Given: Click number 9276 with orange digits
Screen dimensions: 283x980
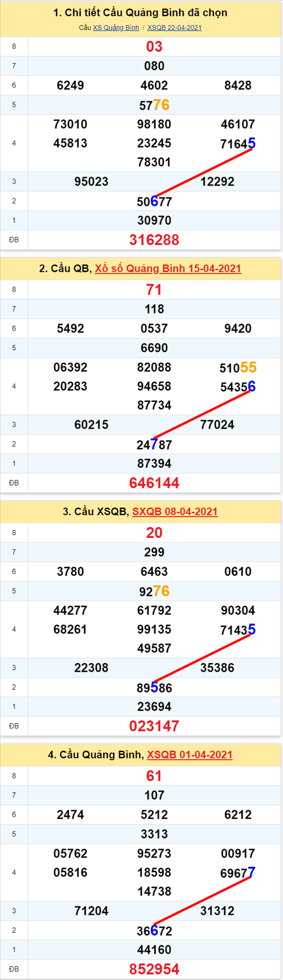Looking at the screenshot, I should (x=154, y=591).
